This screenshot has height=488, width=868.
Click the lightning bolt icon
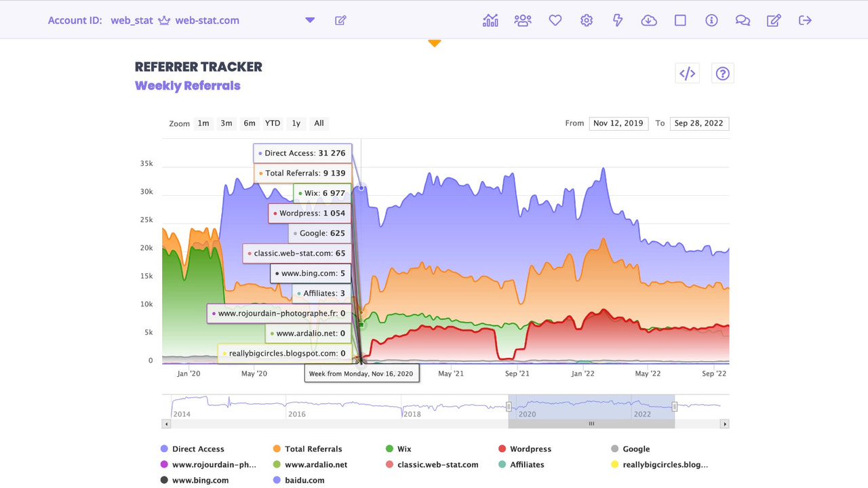(617, 20)
